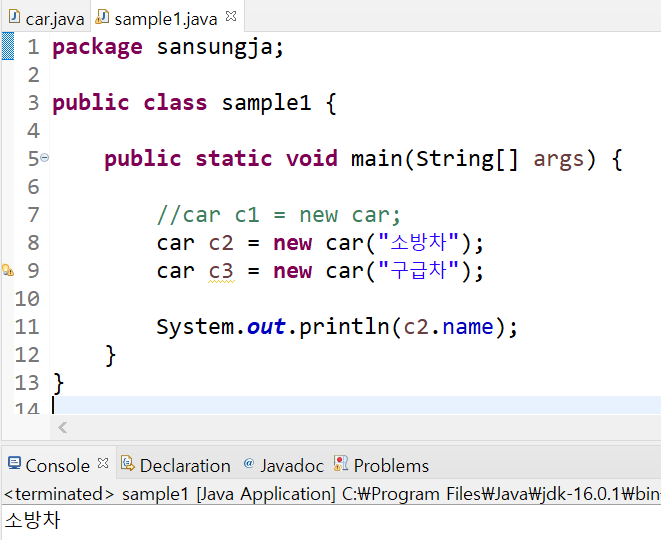Viewport: 661px width, 540px height.
Task: Click the Problems view icon
Action: click(x=341, y=463)
